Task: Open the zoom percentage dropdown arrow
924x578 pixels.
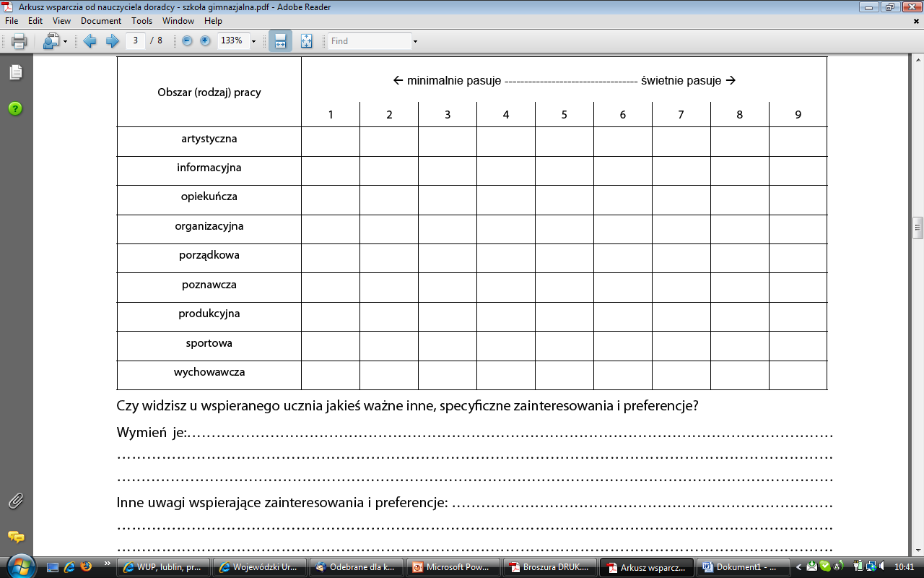Action: pos(253,42)
